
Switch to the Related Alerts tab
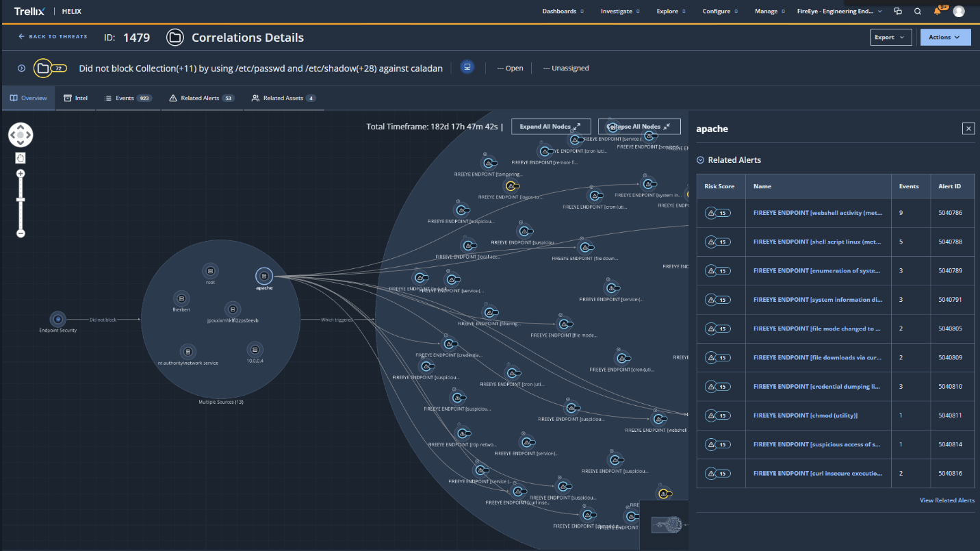point(201,98)
